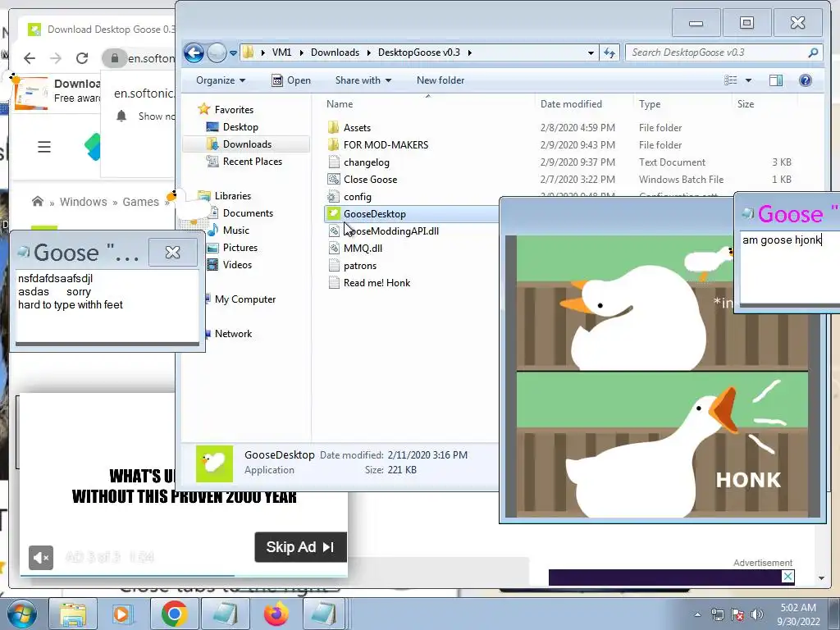This screenshot has height=630, width=840.
Task: Skip the video ad
Action: 300,547
